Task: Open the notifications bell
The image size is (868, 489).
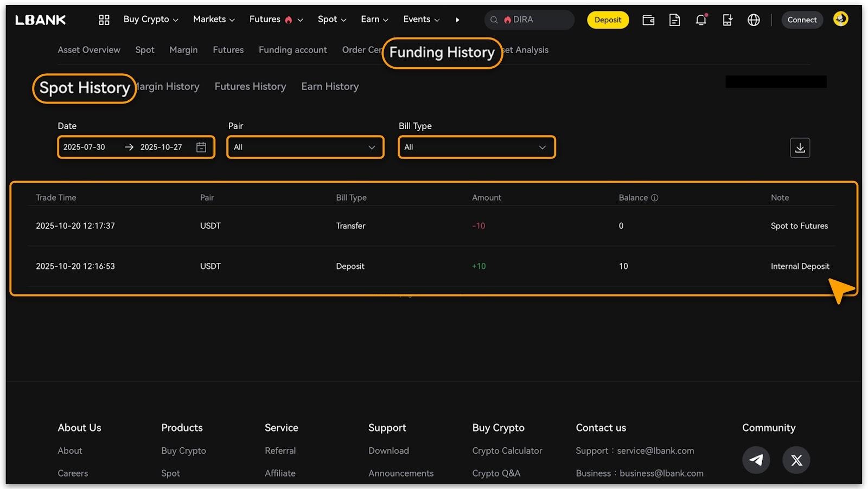Action: tap(701, 20)
